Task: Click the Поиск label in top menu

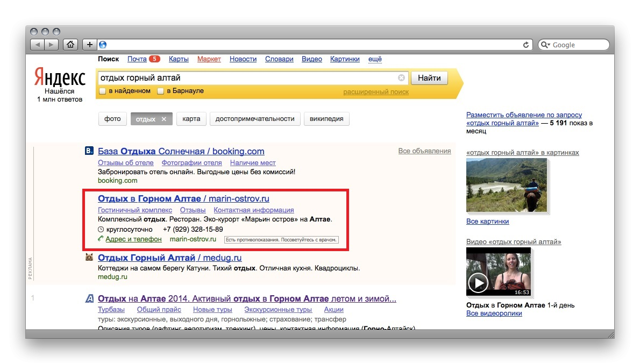Action: (x=108, y=59)
